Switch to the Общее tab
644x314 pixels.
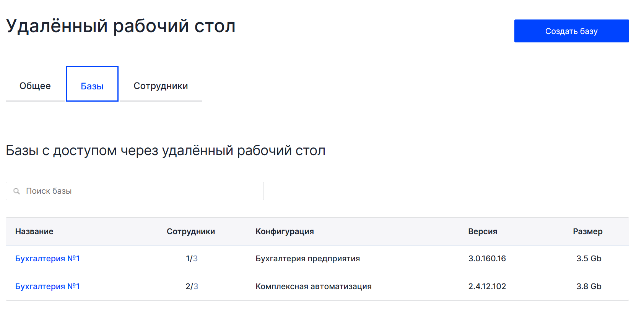pyautogui.click(x=35, y=86)
